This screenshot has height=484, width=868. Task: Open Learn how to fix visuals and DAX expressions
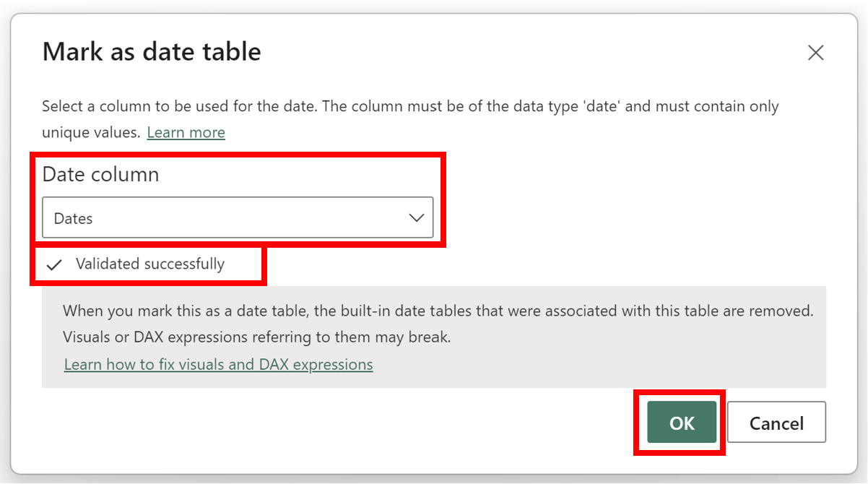point(218,364)
